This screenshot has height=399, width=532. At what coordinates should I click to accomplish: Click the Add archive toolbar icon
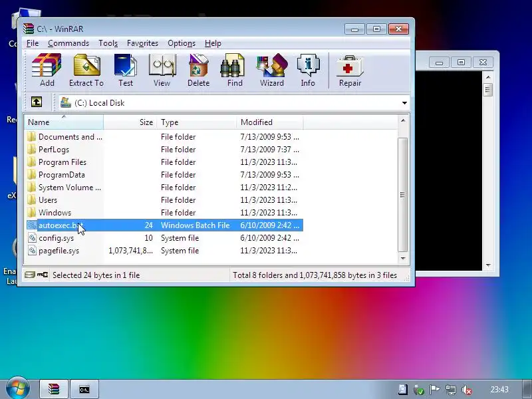[x=47, y=70]
